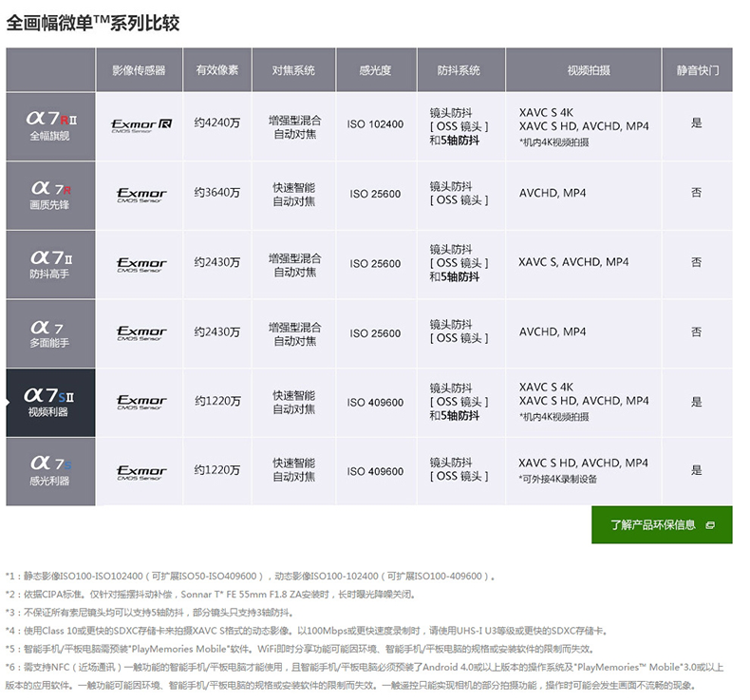Image resolution: width=750 pixels, height=700 pixels.
Task: Click the Exmor sensor logo in the α7SII row
Action: (141, 402)
